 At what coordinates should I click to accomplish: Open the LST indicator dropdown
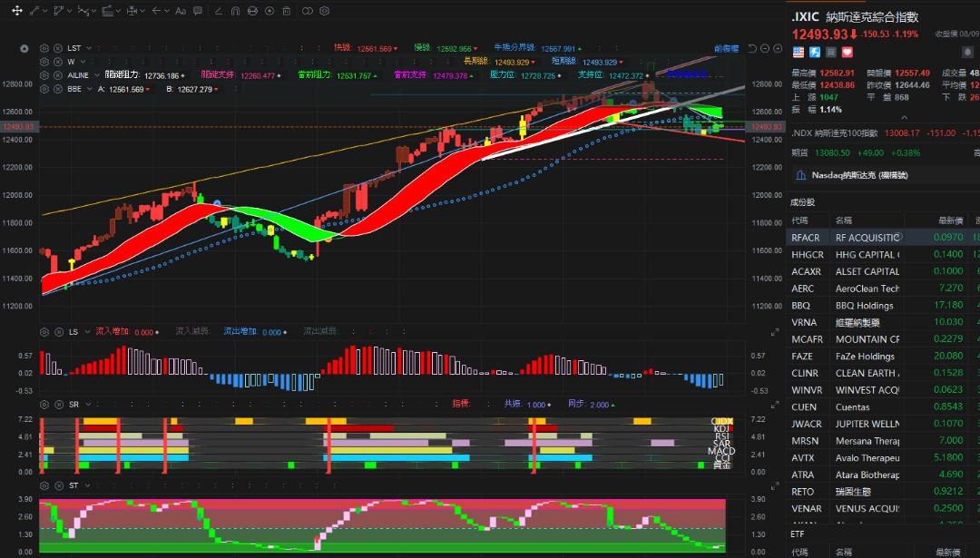tap(89, 48)
